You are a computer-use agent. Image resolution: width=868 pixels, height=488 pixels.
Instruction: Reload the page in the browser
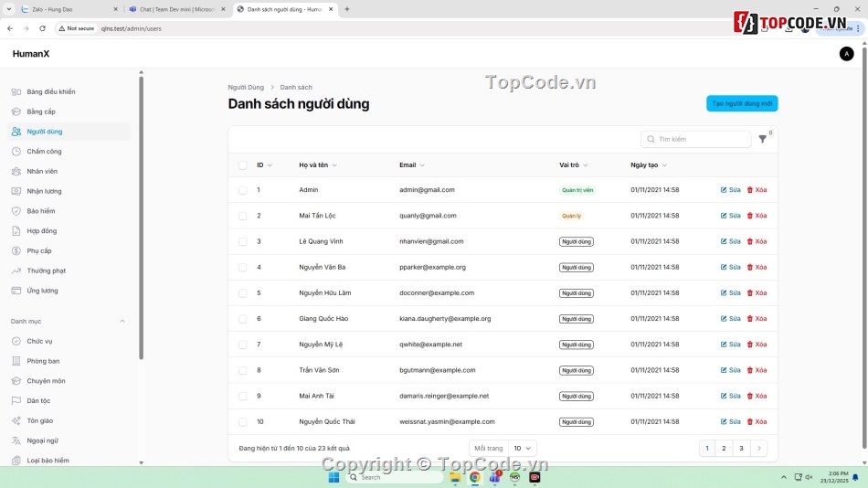pyautogui.click(x=42, y=28)
